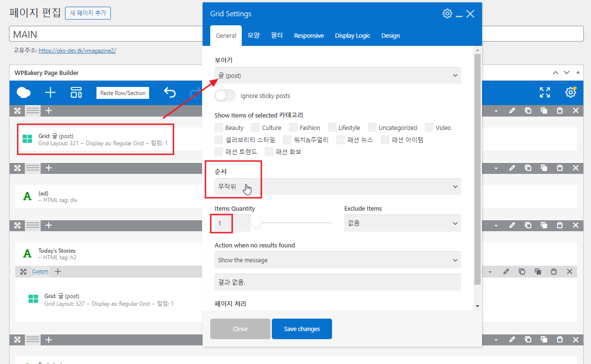
Task: Expand options caret of Grid Layout: 321 row
Action: tap(496, 111)
